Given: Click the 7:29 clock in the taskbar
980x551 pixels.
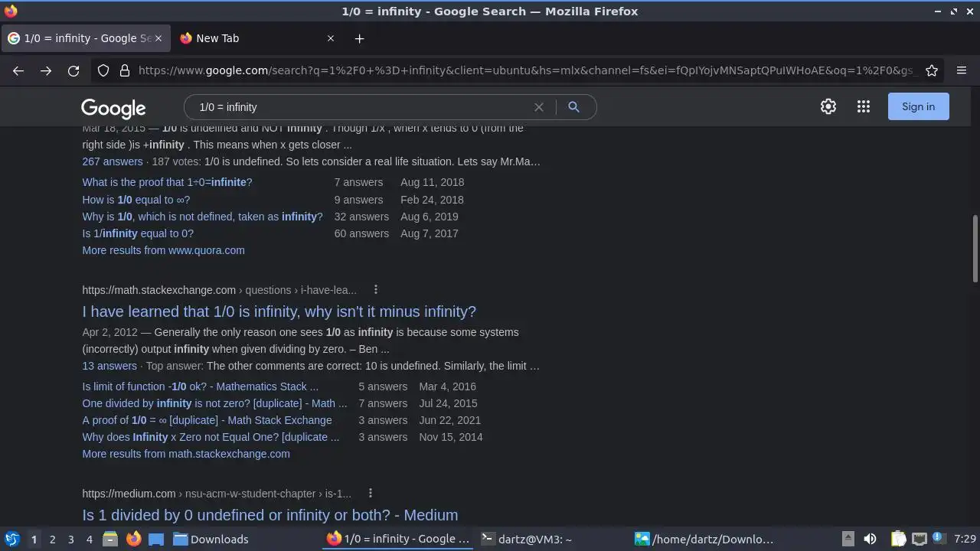Looking at the screenshot, I should point(965,540).
